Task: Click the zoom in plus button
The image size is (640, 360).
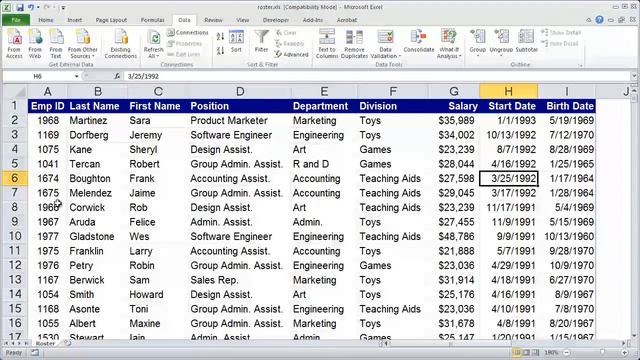Action: tap(624, 352)
